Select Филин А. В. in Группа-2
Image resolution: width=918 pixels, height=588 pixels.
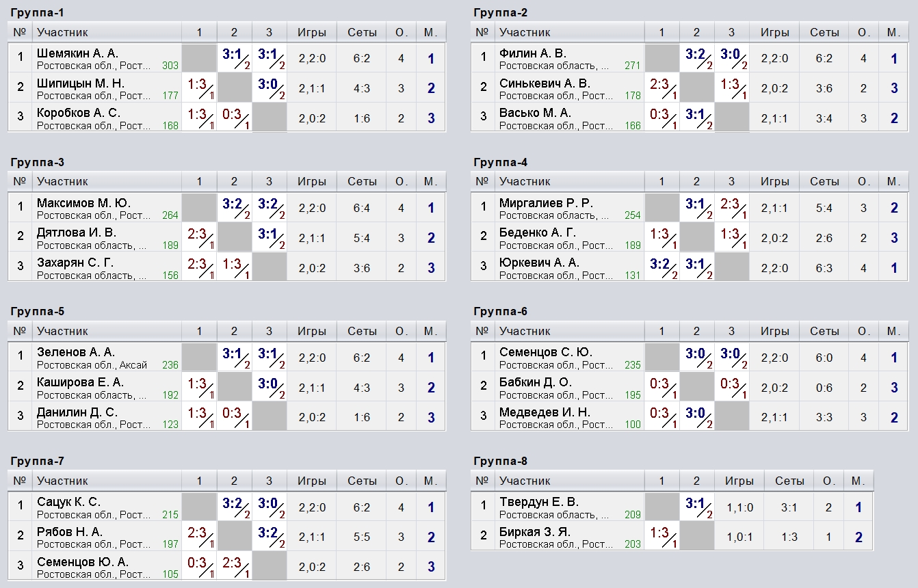(x=533, y=53)
